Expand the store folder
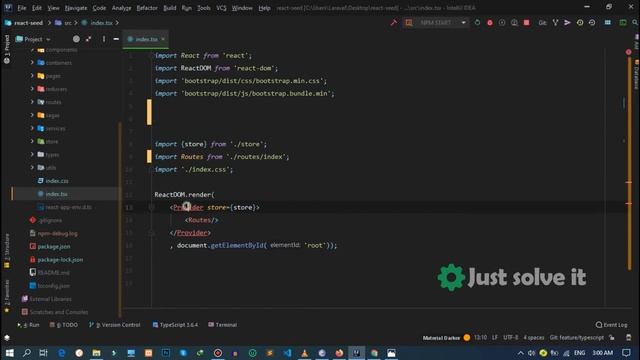Screen dimensions: 640x360 tap(32, 141)
